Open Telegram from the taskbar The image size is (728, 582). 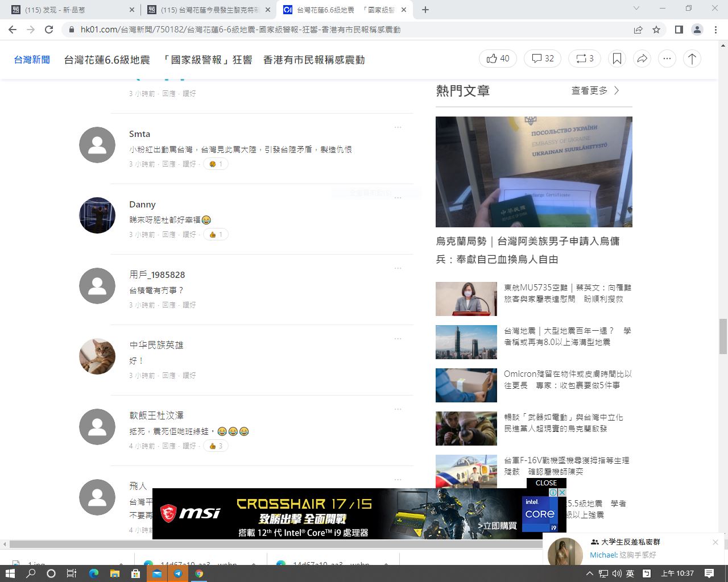[177, 573]
